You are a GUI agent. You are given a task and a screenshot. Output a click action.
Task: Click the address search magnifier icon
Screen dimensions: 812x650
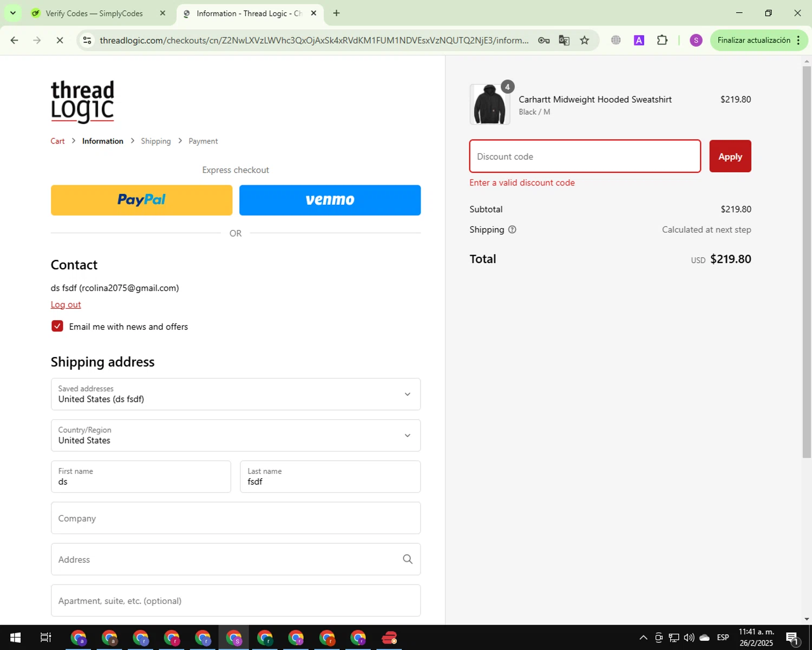coord(408,559)
